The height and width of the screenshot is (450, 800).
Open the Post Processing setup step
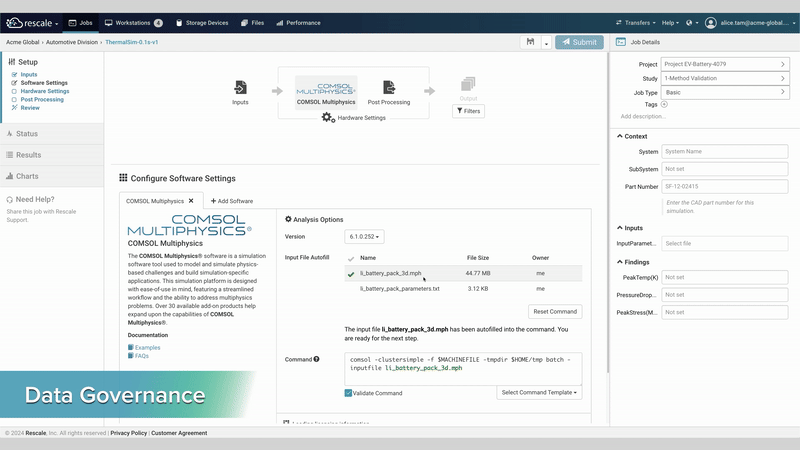tap(42, 99)
